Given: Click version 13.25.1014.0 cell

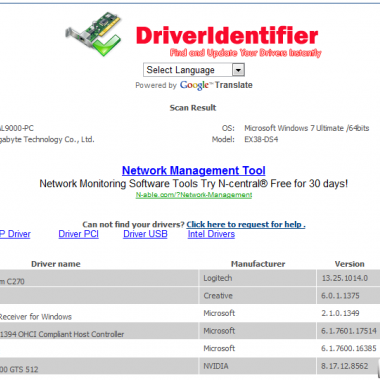Looking at the screenshot, I should coord(348,278).
